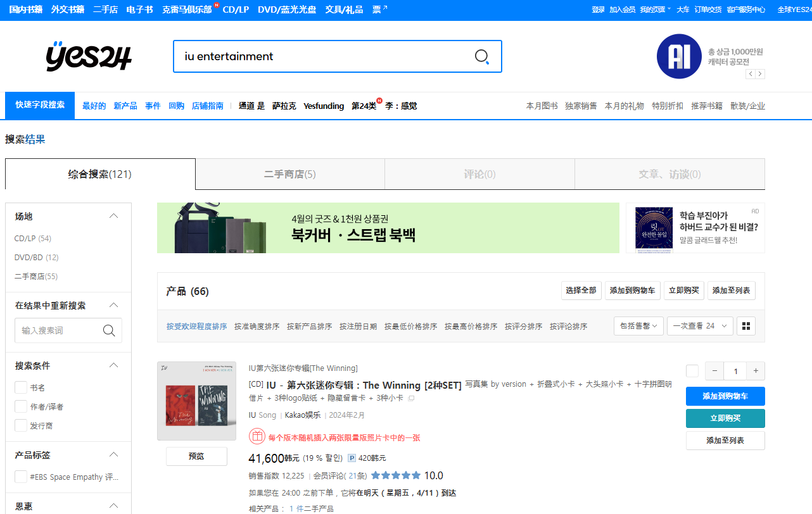Switch to the 综合搜索(121) tab

click(x=100, y=174)
